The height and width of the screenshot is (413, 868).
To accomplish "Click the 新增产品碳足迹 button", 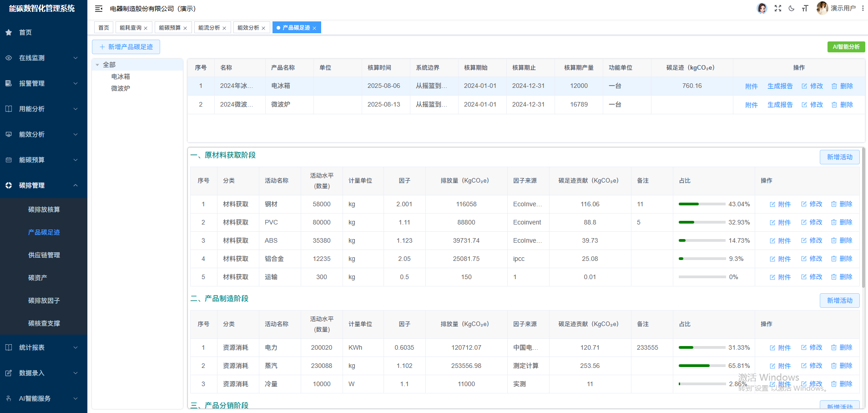I will pyautogui.click(x=126, y=47).
